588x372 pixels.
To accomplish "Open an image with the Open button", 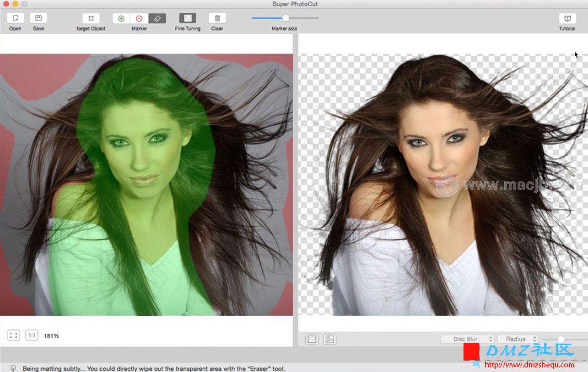I will click(15, 18).
